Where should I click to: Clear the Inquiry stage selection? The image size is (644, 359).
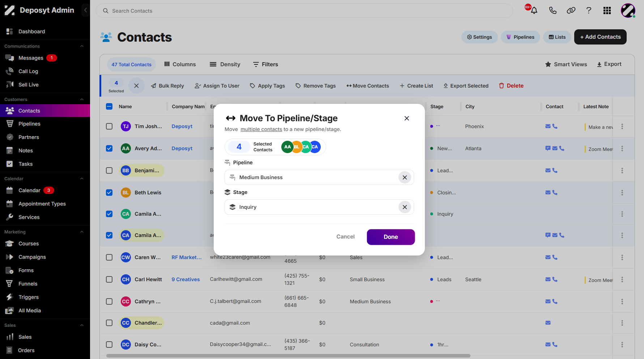pyautogui.click(x=405, y=207)
